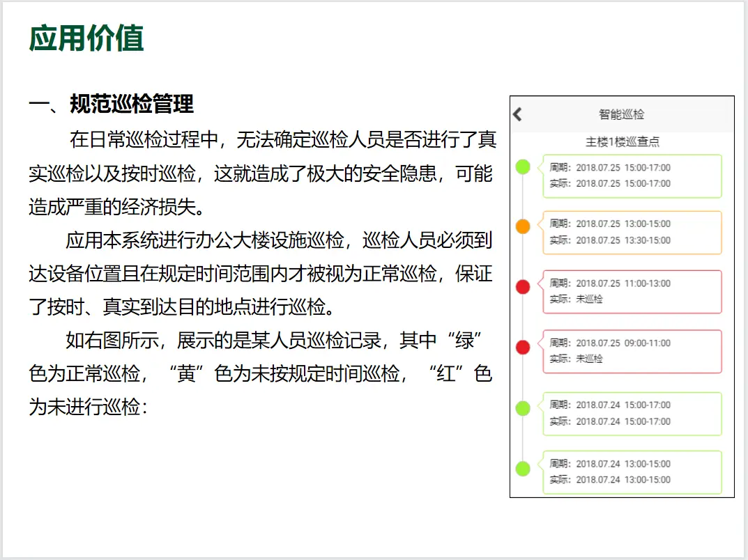The width and height of the screenshot is (748, 560).
Task: Click the line beginning 如右图所示
Action: point(274,341)
